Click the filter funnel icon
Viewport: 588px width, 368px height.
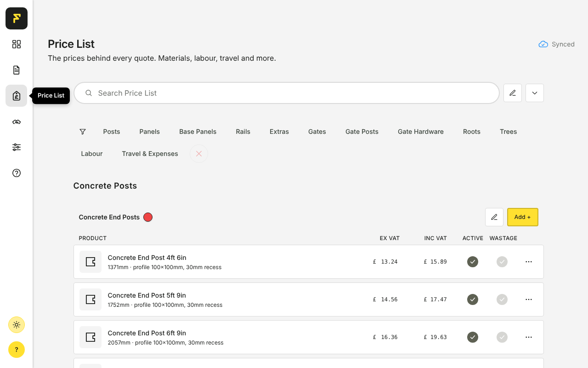coord(83,132)
